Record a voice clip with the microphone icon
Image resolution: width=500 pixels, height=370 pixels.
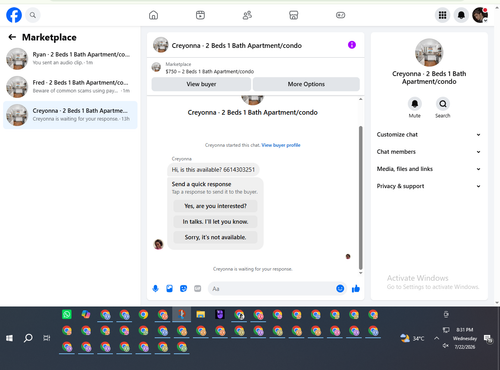(155, 289)
